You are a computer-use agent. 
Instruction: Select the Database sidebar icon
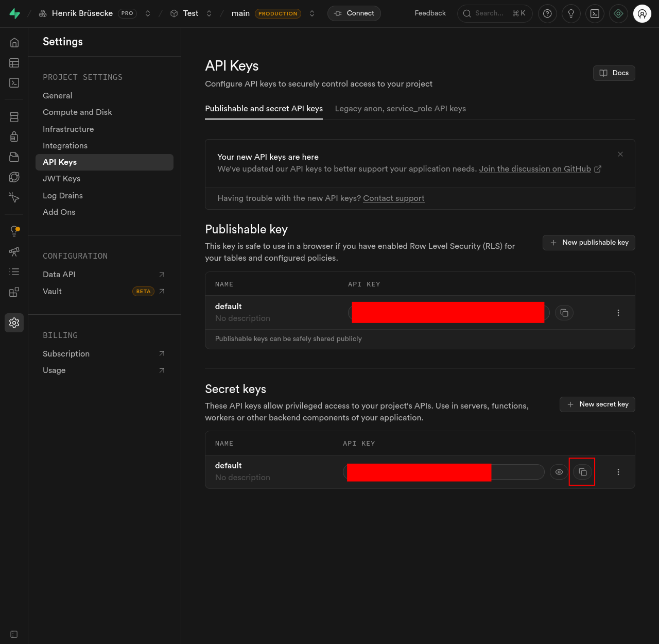[x=14, y=117]
